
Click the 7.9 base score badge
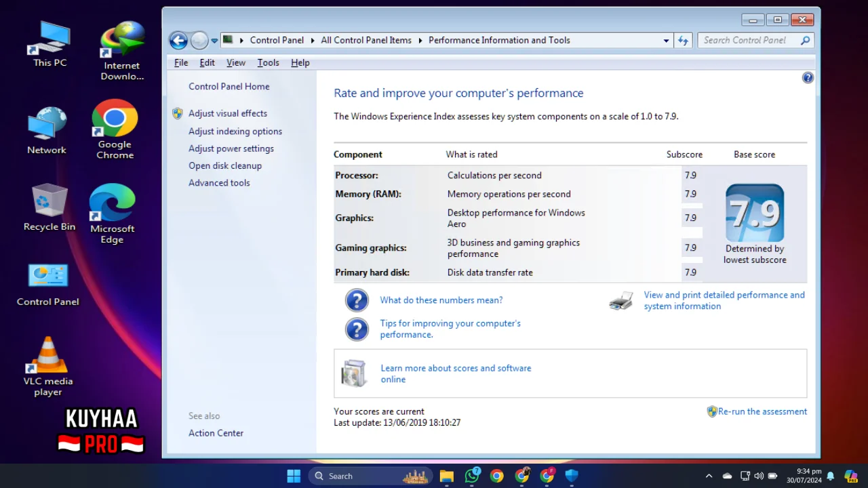[x=755, y=213]
